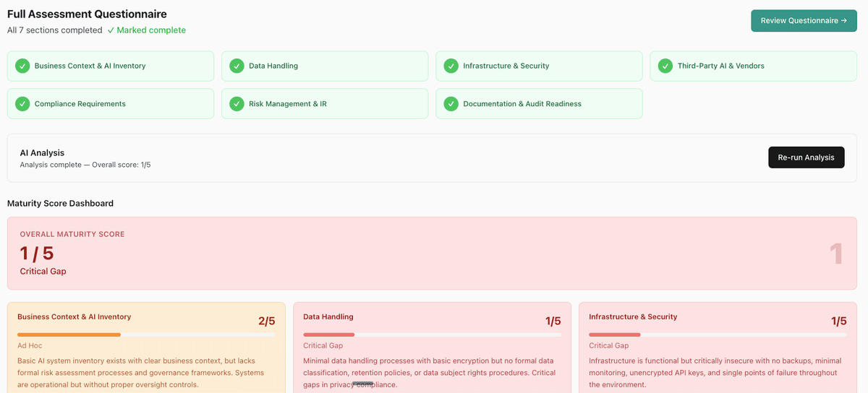Image resolution: width=868 pixels, height=393 pixels.
Task: Click the Business Context & AI Inventory card title
Action: click(x=75, y=316)
